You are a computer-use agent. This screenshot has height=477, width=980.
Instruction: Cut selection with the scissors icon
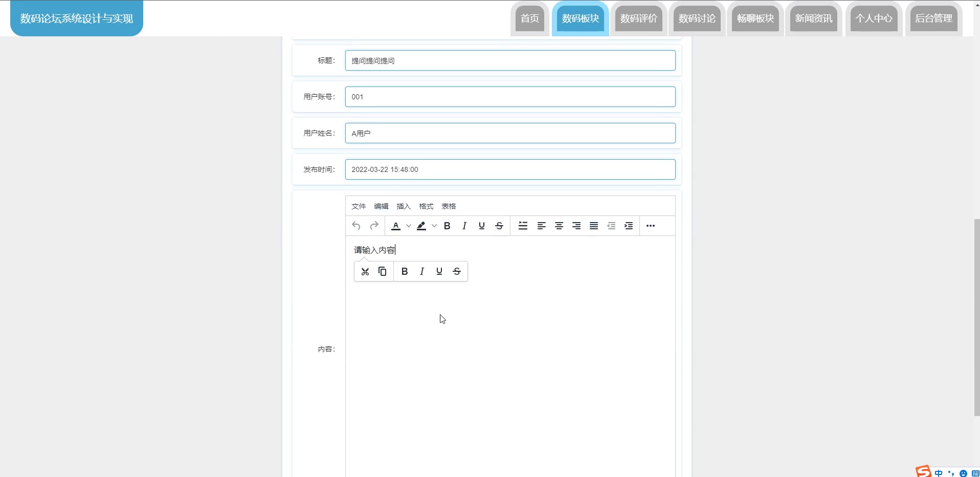click(x=365, y=271)
